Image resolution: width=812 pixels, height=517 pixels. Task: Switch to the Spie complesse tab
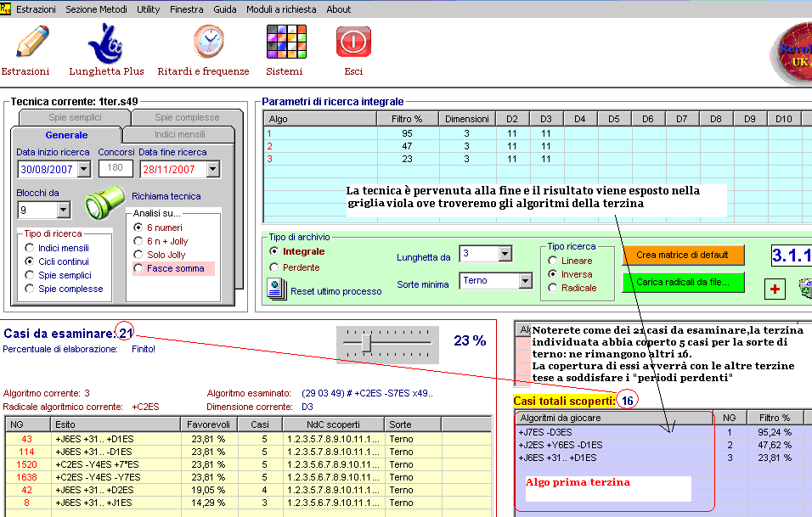click(x=187, y=117)
